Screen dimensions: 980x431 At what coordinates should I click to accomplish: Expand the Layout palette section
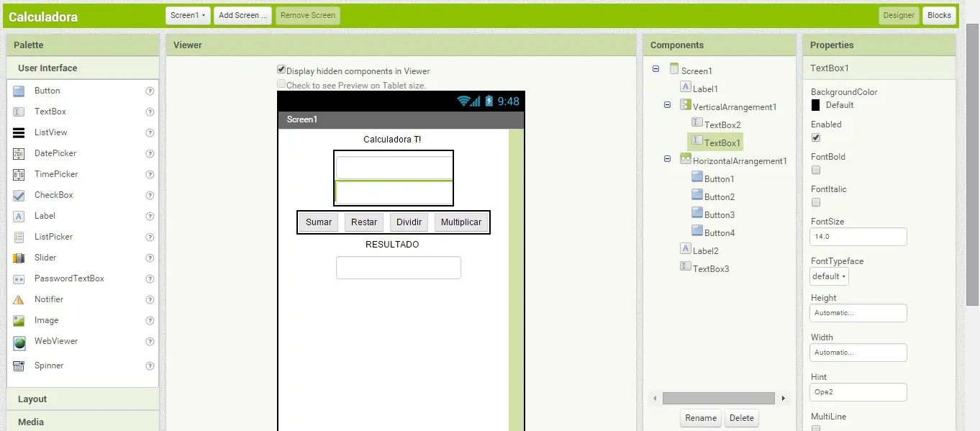(x=83, y=399)
